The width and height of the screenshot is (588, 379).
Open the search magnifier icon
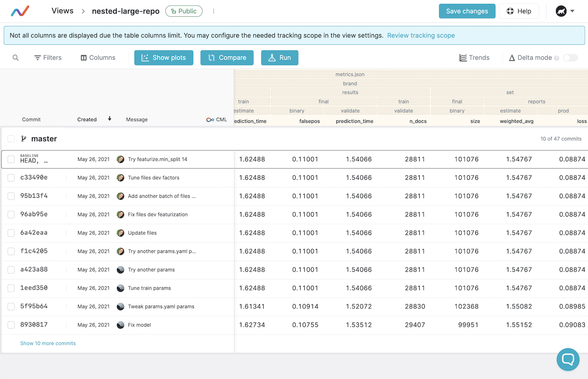[16, 58]
